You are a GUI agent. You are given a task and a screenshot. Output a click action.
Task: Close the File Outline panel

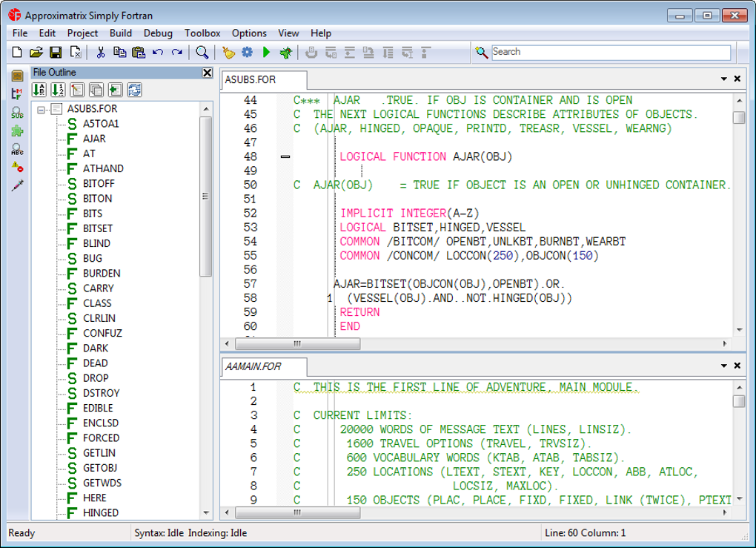coord(208,73)
